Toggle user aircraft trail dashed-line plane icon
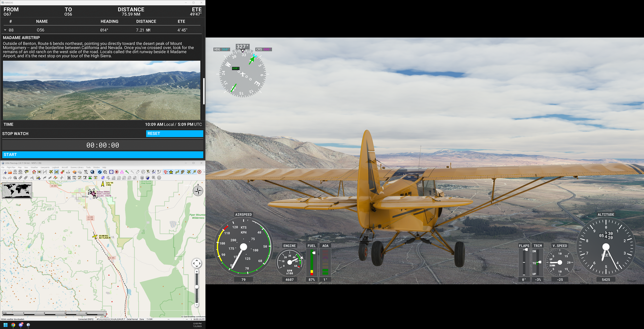Image resolution: width=644 pixels, height=329 pixels. pos(194,172)
